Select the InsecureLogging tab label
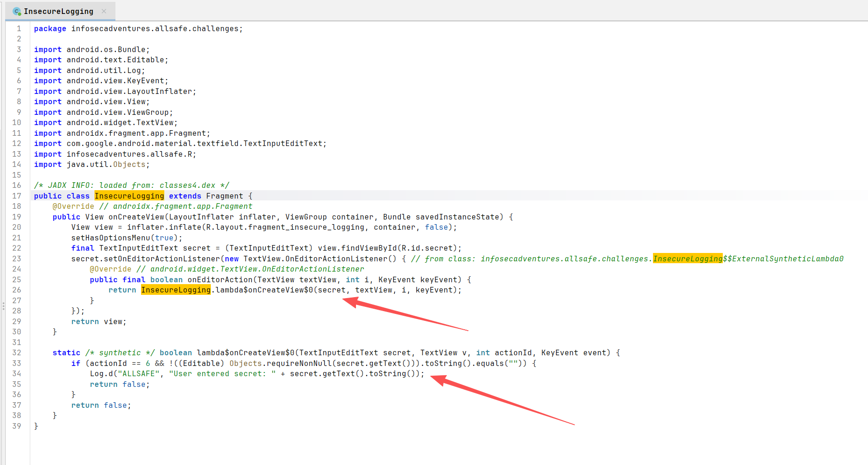 pos(58,11)
